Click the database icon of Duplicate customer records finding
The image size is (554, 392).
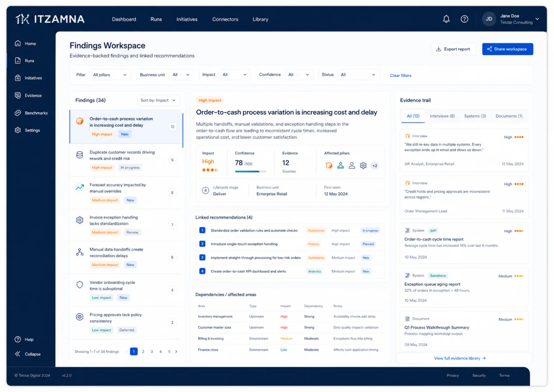pyautogui.click(x=80, y=155)
